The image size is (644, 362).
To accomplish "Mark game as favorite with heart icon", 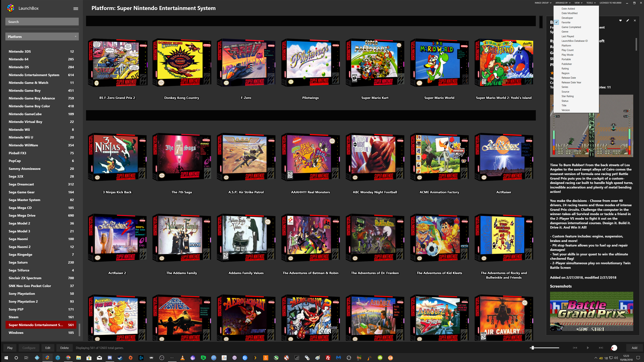I will 621,20.
